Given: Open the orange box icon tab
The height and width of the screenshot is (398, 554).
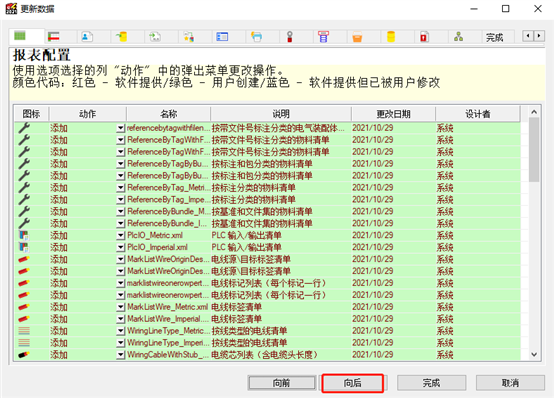Looking at the screenshot, I should click(x=357, y=36).
